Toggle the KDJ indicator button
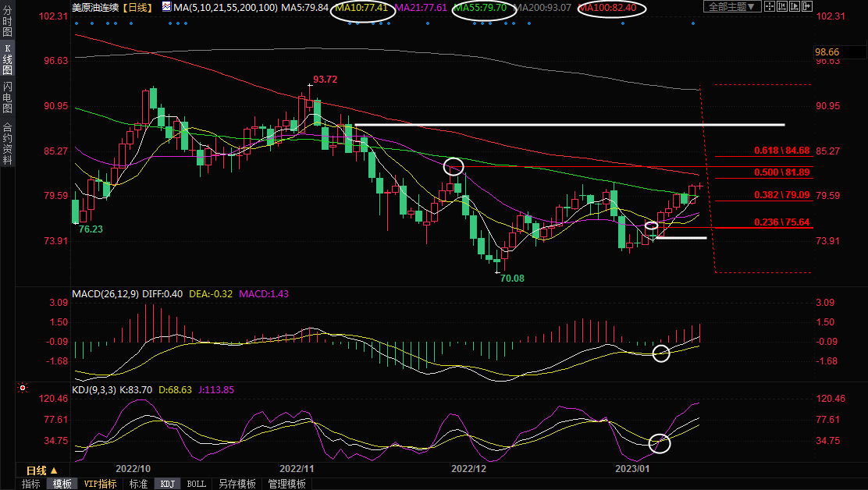Screen dimensions: 868x490 (167, 484)
